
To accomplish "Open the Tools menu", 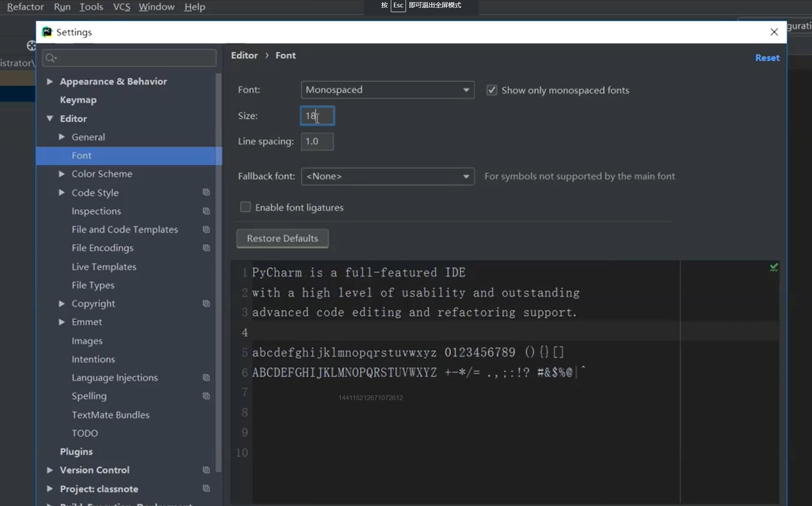I will tap(91, 7).
